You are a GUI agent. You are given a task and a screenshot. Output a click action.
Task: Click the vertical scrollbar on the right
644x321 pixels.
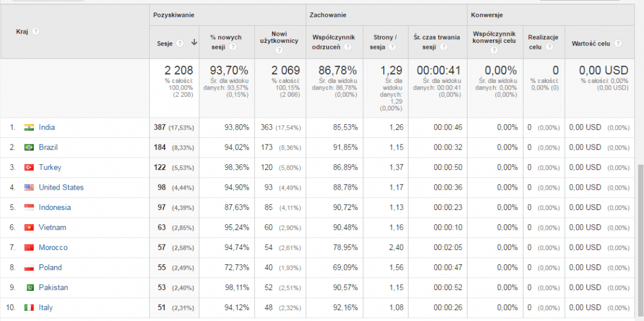tap(640, 239)
